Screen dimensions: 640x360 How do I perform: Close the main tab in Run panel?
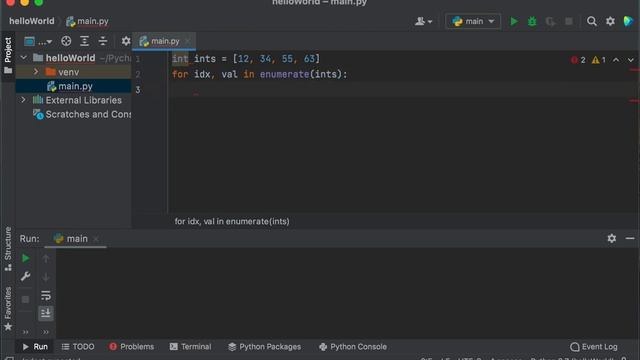click(x=96, y=239)
